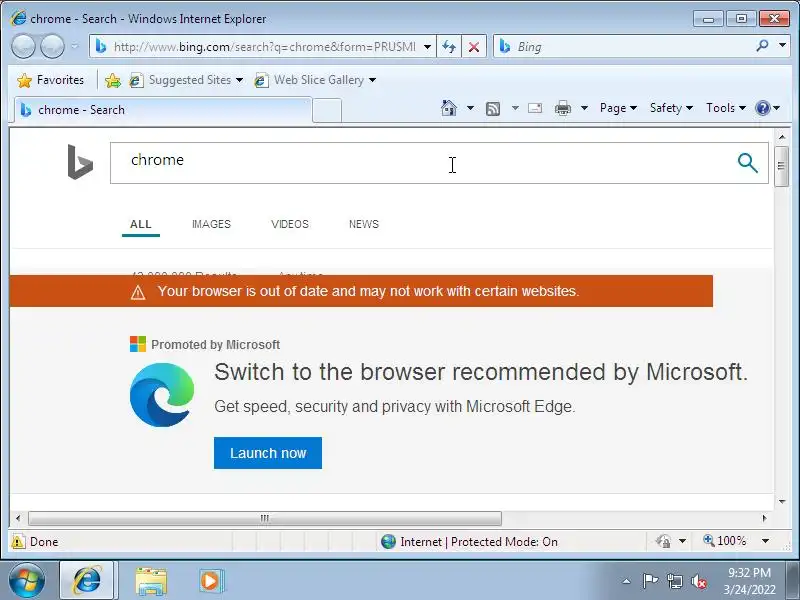Refresh the page with the address bar refresh icon
This screenshot has width=800, height=600.
[x=449, y=47]
